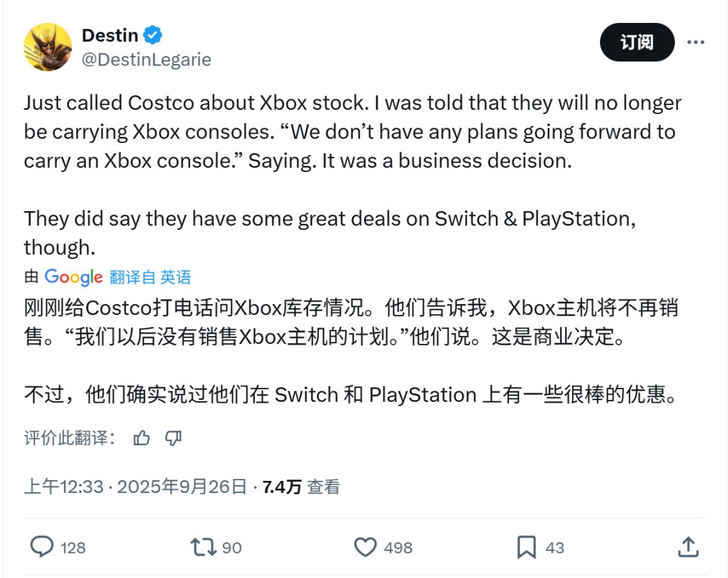Click the 128 replies count
This screenshot has height=578, width=728.
point(73,548)
